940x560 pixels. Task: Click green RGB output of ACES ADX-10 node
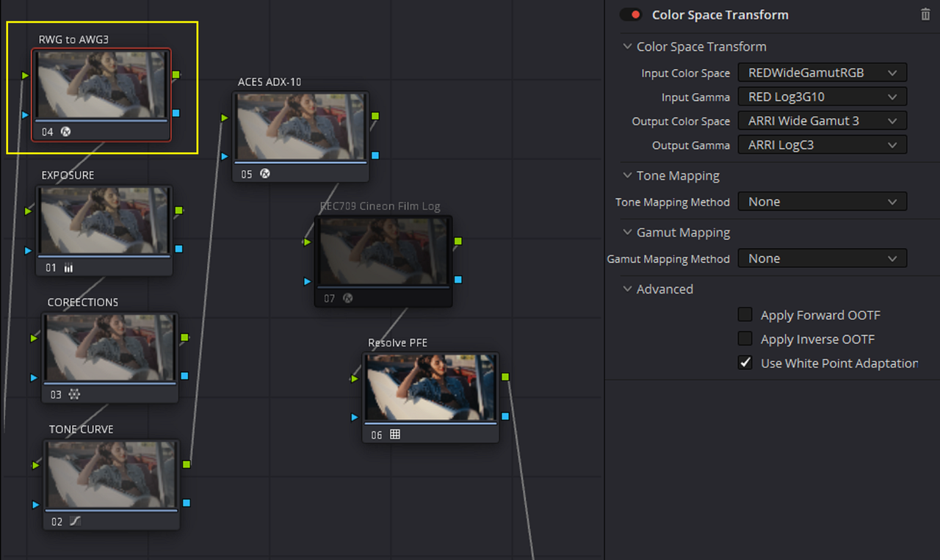pyautogui.click(x=375, y=116)
